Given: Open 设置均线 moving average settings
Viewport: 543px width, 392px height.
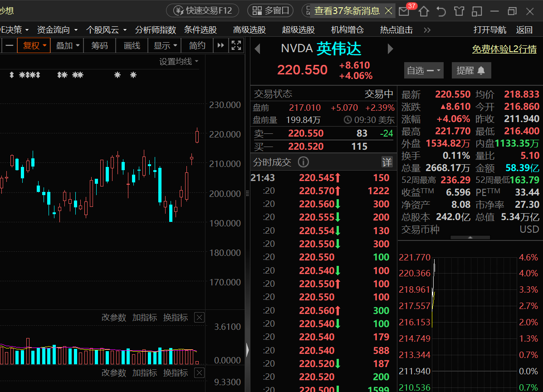Looking at the screenshot, I should click(179, 62).
